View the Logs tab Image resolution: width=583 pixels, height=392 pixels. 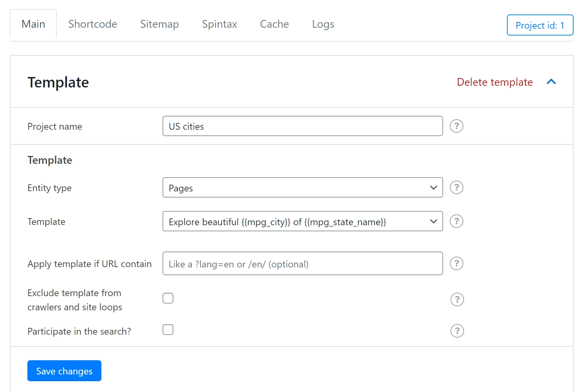click(x=323, y=24)
